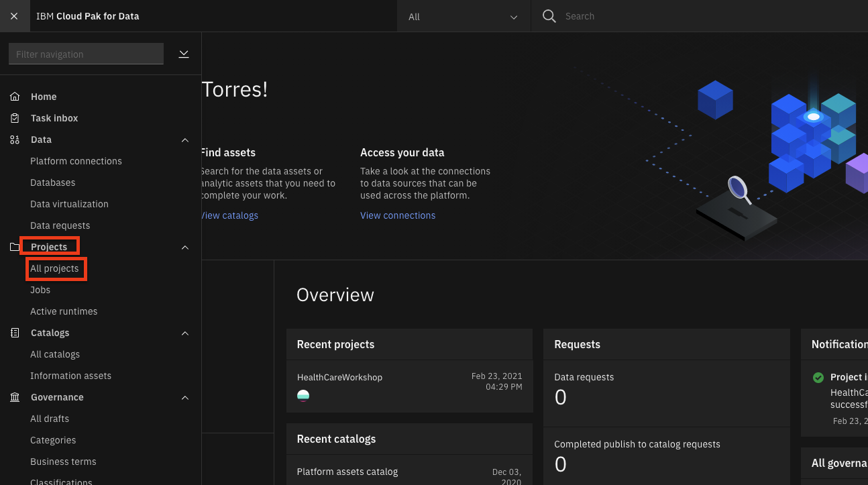868x485 pixels.
Task: Close the navigation menu with X icon
Action: point(14,16)
